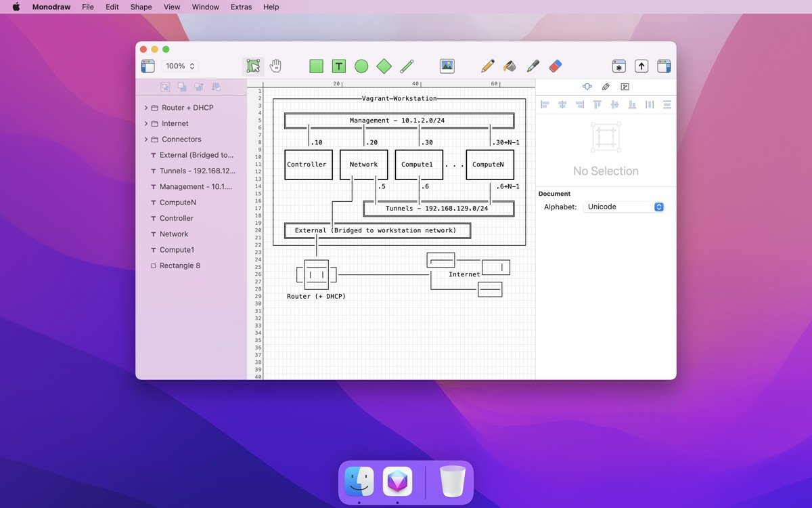Open the Alphabet Unicode dropdown

coord(623,207)
